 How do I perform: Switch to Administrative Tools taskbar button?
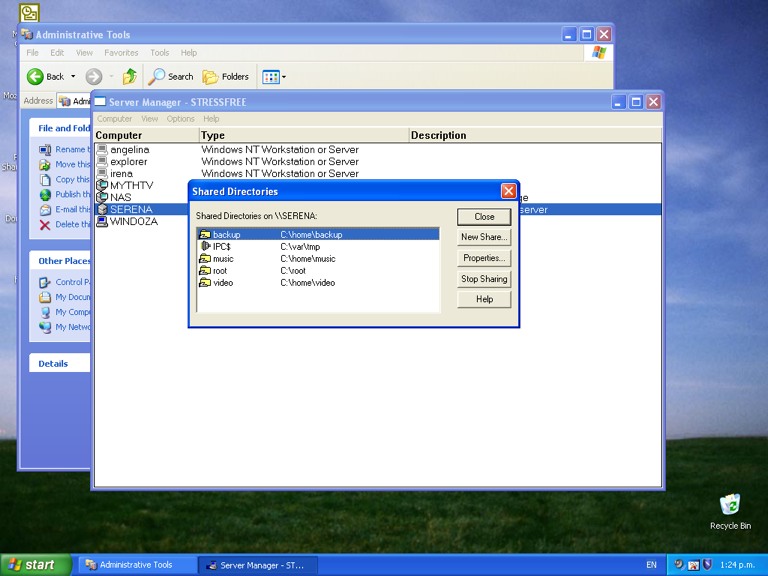[x=136, y=565]
